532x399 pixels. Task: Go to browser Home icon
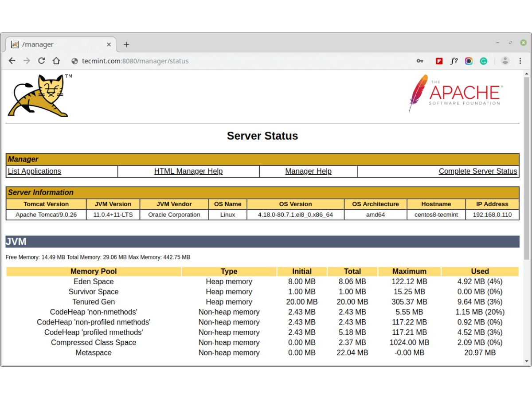tap(56, 61)
